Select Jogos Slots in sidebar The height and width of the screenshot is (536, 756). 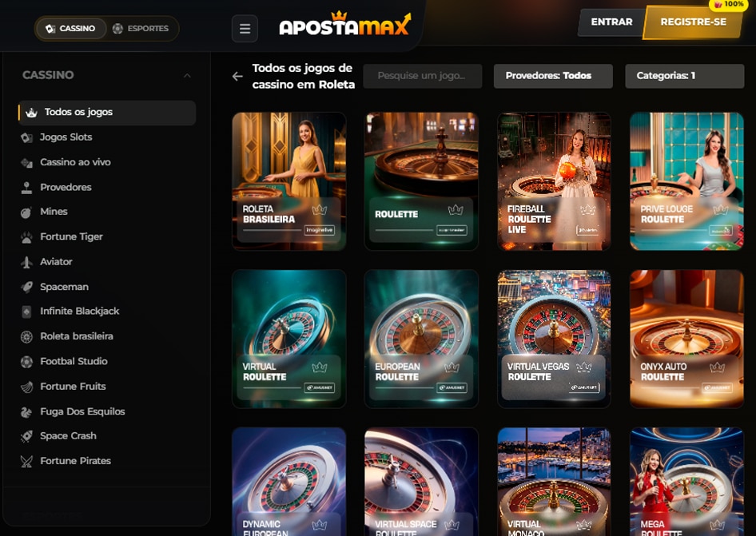(x=66, y=137)
